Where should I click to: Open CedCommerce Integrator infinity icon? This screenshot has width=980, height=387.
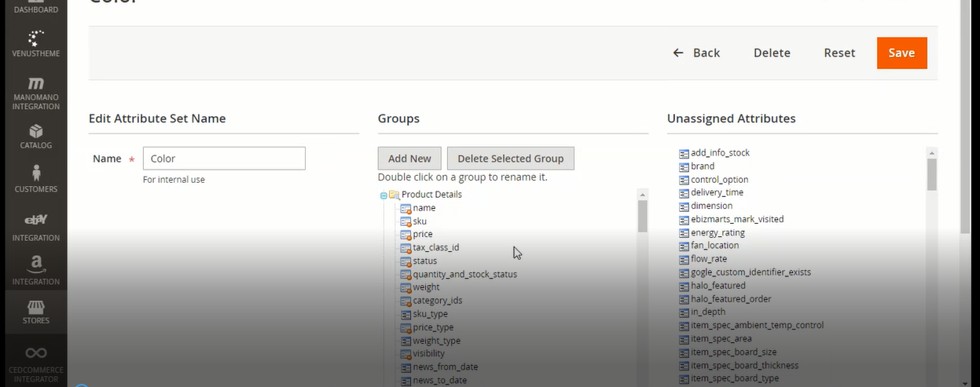[35, 352]
